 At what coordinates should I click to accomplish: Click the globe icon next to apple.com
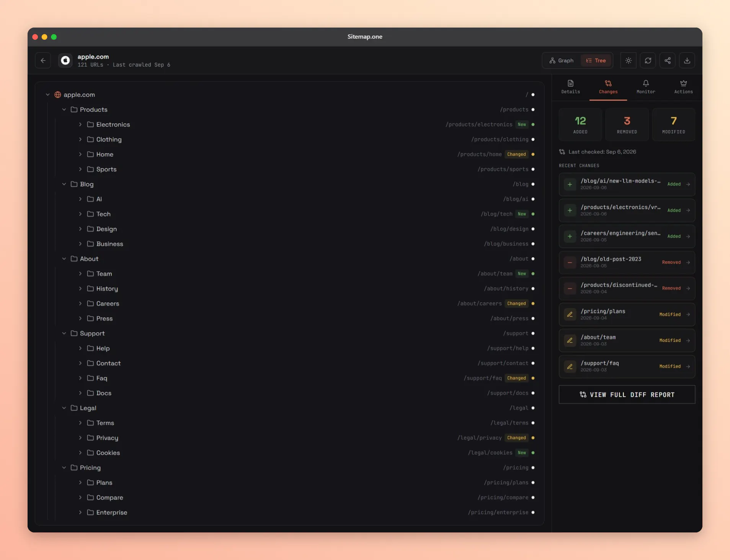(x=58, y=95)
